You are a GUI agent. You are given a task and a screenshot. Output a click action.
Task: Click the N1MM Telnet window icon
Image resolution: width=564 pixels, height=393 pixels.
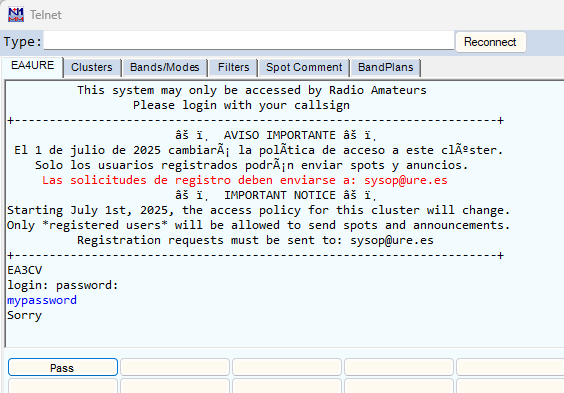coord(16,15)
